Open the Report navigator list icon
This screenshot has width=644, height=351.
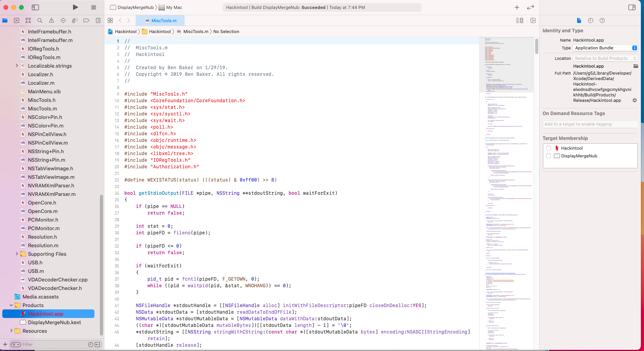[98, 20]
